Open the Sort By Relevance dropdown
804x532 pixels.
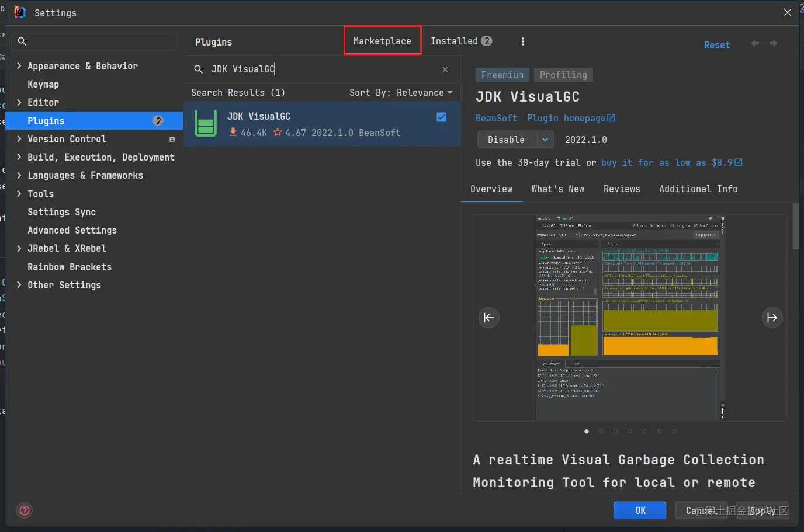(401, 93)
